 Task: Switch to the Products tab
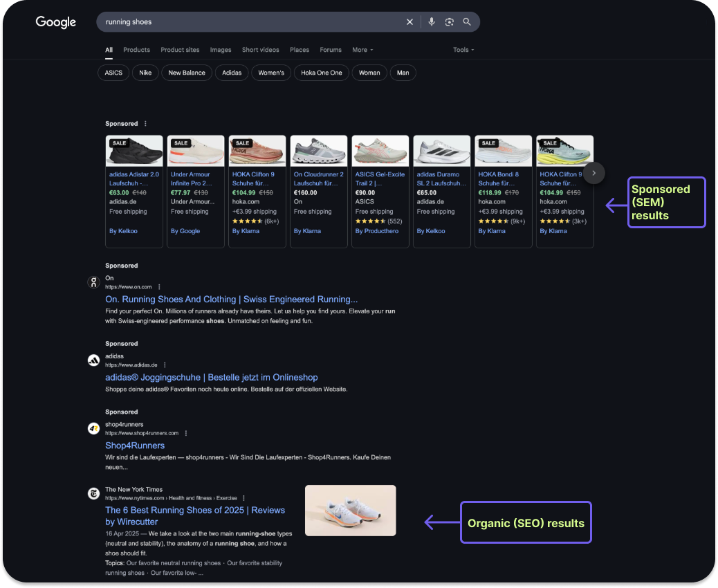(x=136, y=50)
